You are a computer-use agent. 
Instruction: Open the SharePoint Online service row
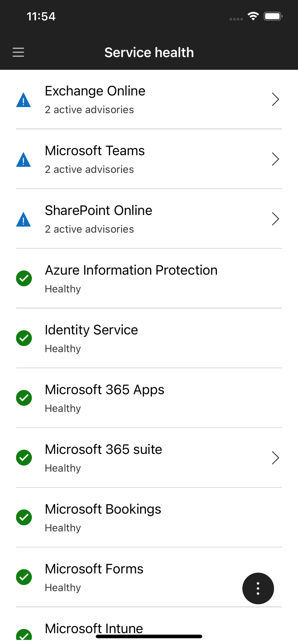click(x=149, y=219)
